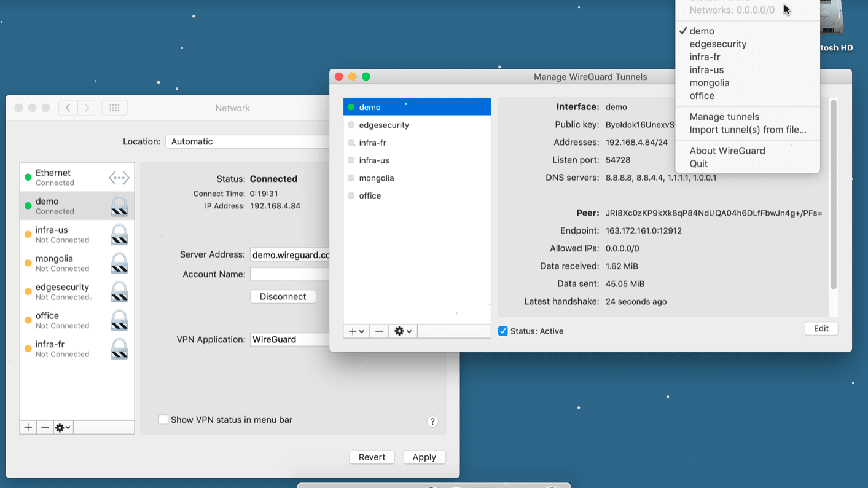
Task: Choose Import tunnel(s) from file menu item
Action: (x=748, y=130)
